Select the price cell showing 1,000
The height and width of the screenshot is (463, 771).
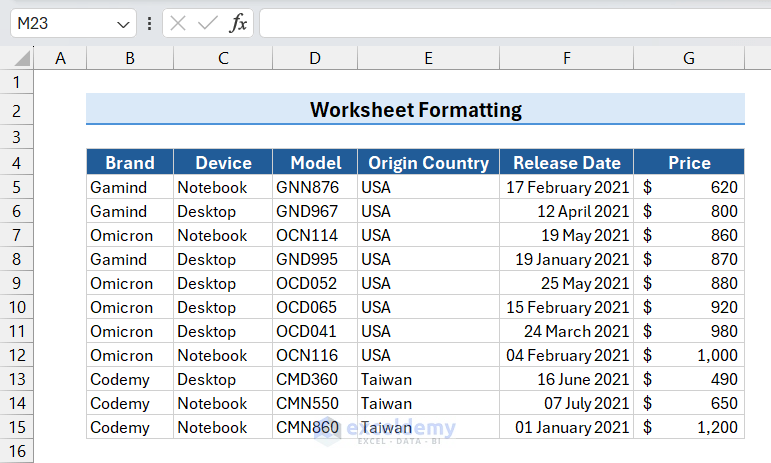pos(689,355)
